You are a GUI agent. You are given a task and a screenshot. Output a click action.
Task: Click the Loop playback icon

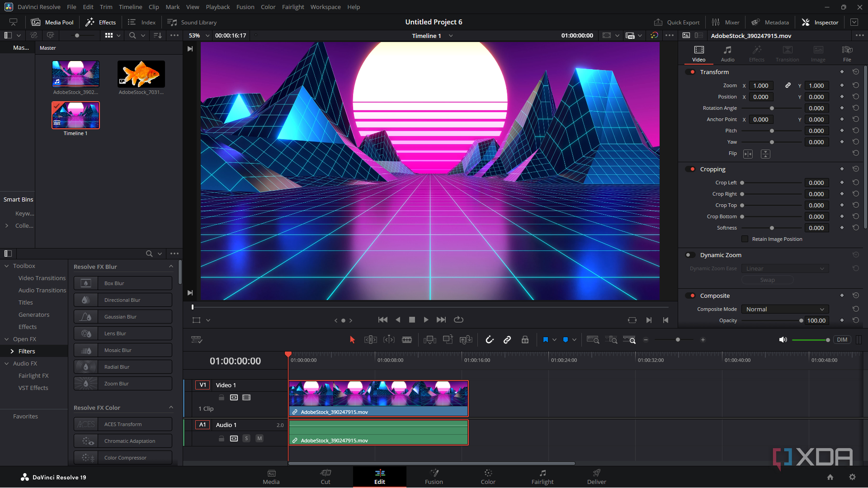(458, 320)
